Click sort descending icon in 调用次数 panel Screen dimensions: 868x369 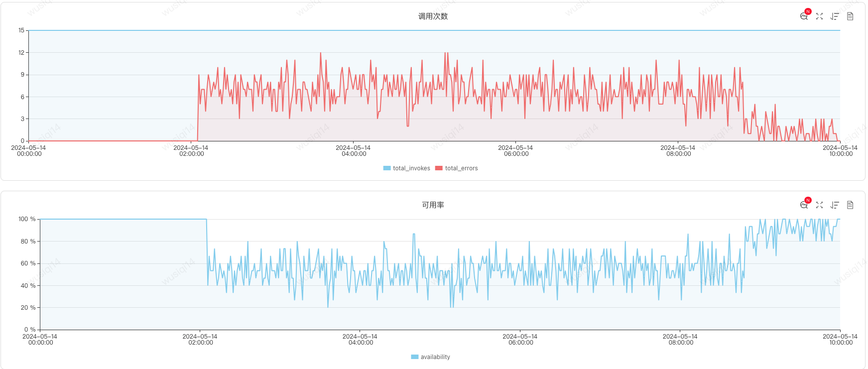tap(835, 16)
